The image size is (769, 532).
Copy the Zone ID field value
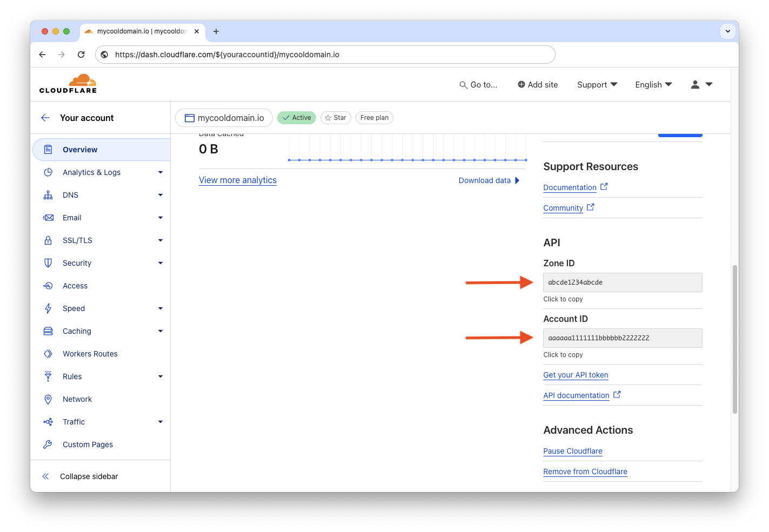click(623, 282)
